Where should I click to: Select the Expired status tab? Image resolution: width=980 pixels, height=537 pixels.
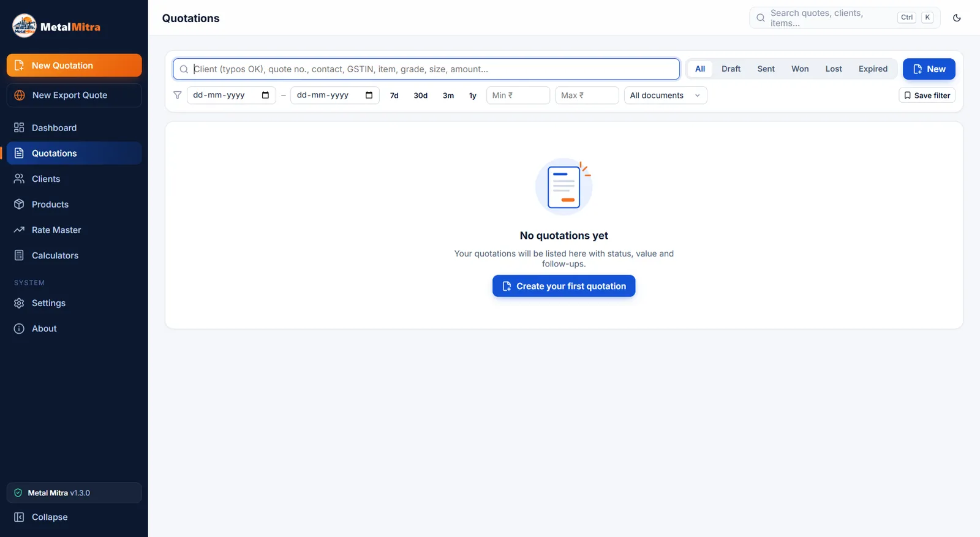[x=873, y=69]
